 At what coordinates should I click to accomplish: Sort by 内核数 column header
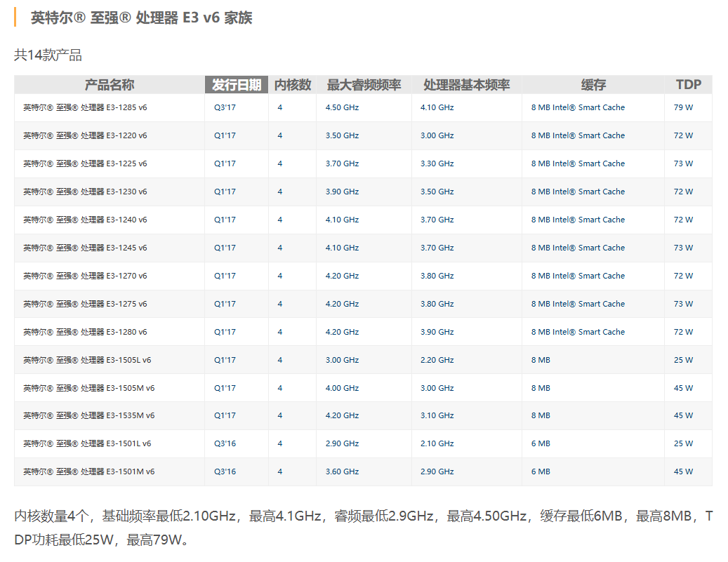293,85
